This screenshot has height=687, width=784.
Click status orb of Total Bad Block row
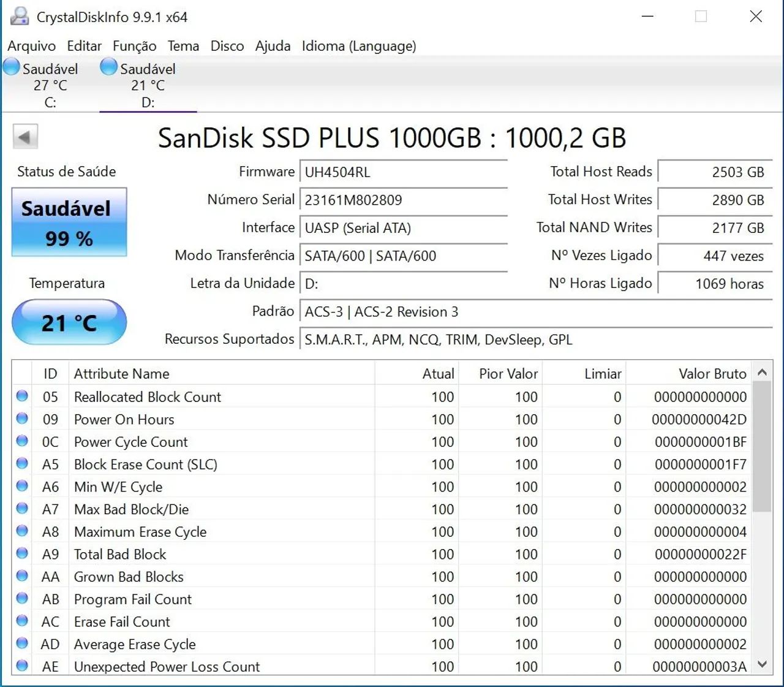(22, 553)
